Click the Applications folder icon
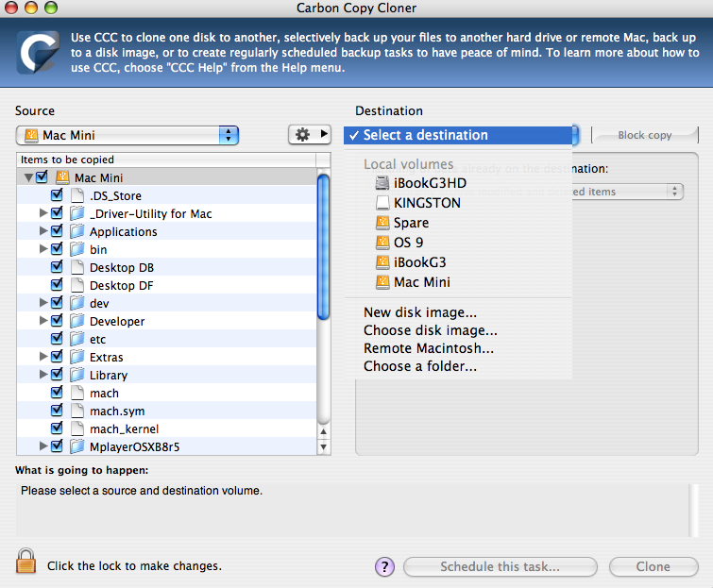Screen dimensions: 713x588 point(77,231)
